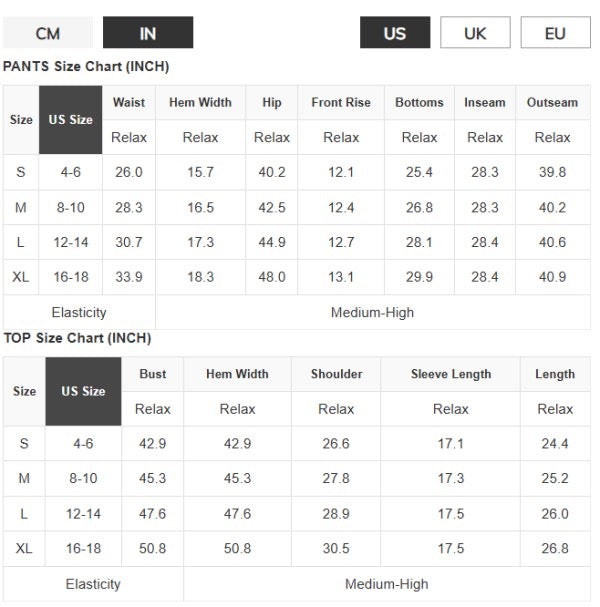Select Waist column header
Image resolution: width=600 pixels, height=607 pixels.
point(129,103)
